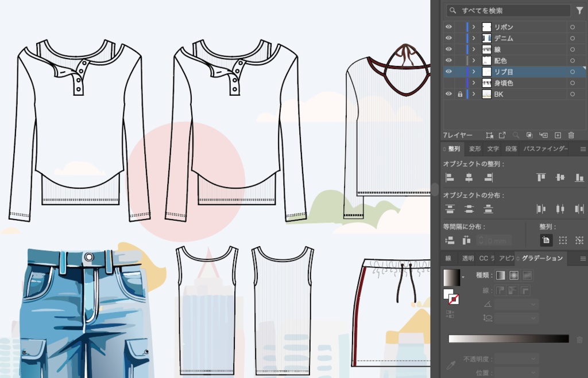
Task: Show the hidden 身頃色 layer
Action: pos(448,83)
